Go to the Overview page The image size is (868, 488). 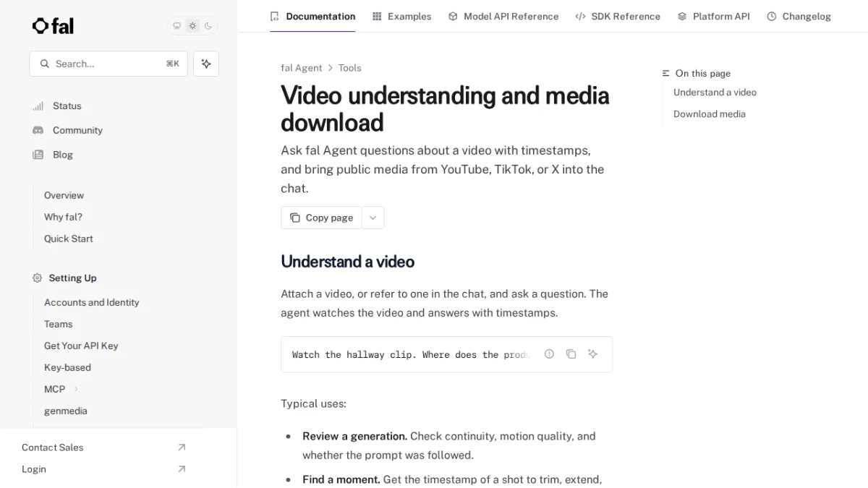pos(64,195)
